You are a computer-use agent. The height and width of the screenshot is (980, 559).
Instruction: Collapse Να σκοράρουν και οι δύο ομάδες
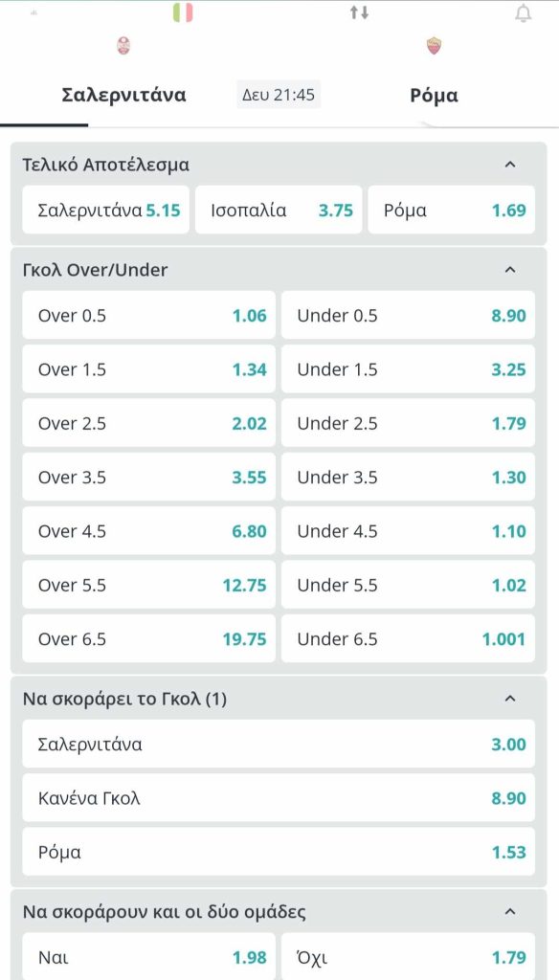pyautogui.click(x=510, y=912)
